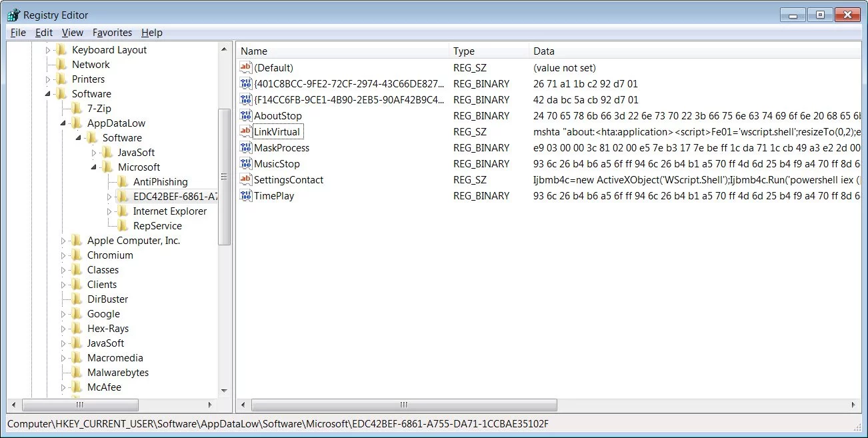Screen dimensions: 868x438
Task: Select the JavaSoft key below Hex-Rays
Action: click(105, 343)
